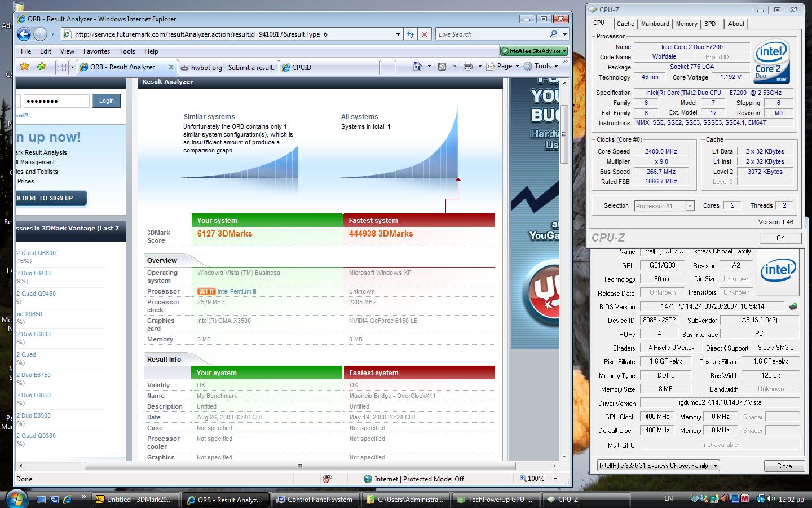Viewport: 812px width, 508px height.
Task: Click the Print icon in IE
Action: click(x=468, y=66)
